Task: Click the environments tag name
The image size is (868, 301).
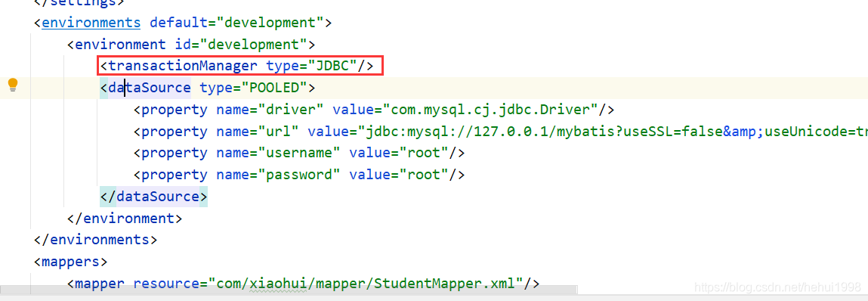Action: click(x=91, y=23)
